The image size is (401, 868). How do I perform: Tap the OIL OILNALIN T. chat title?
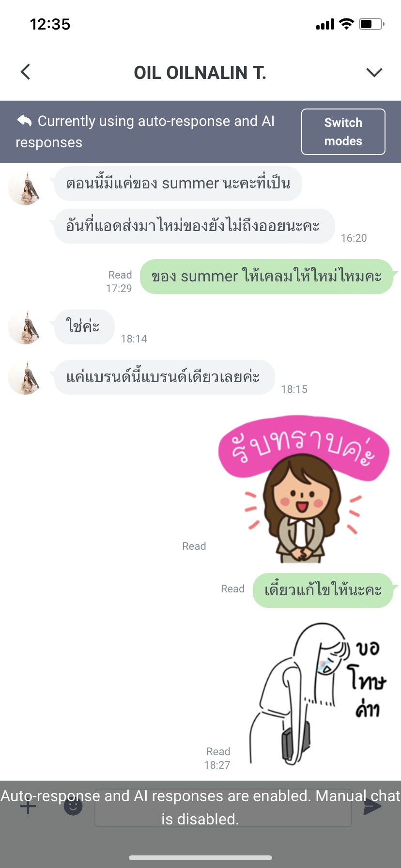200,73
